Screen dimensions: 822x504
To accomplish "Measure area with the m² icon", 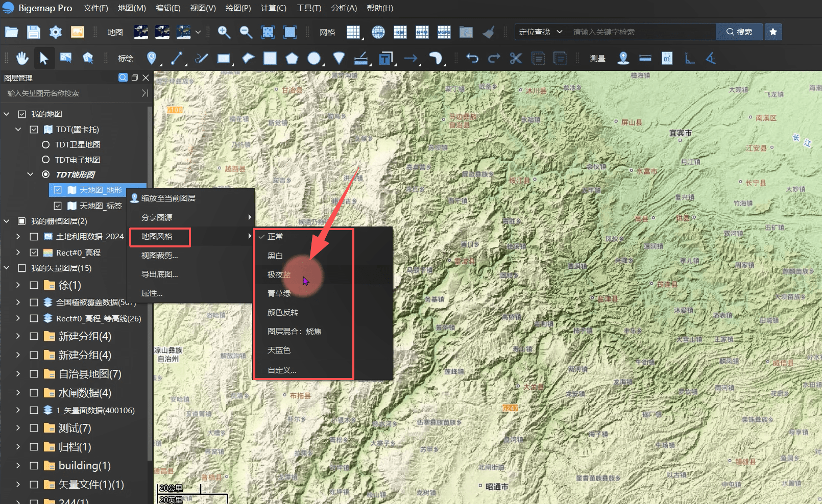I will point(667,58).
